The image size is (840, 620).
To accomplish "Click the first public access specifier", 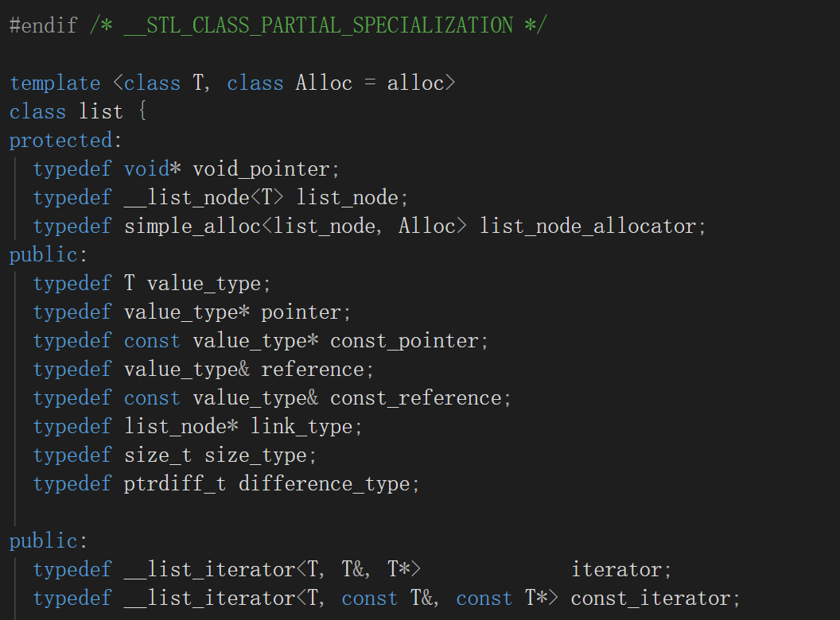I will click(x=44, y=255).
